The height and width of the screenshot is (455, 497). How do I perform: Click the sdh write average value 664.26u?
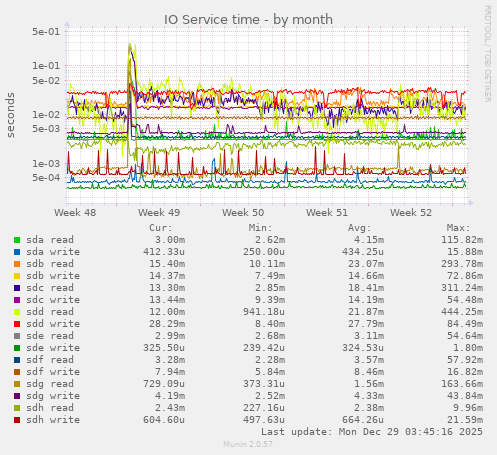point(363,420)
